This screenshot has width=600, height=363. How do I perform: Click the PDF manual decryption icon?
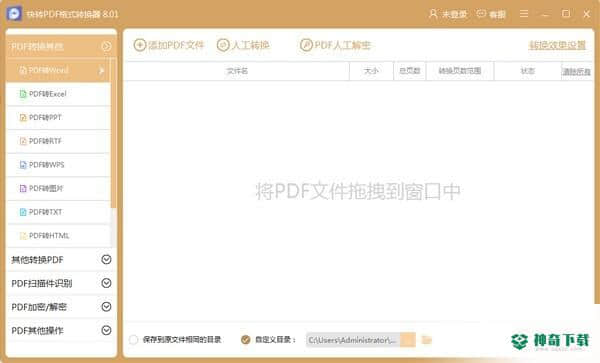pos(306,45)
